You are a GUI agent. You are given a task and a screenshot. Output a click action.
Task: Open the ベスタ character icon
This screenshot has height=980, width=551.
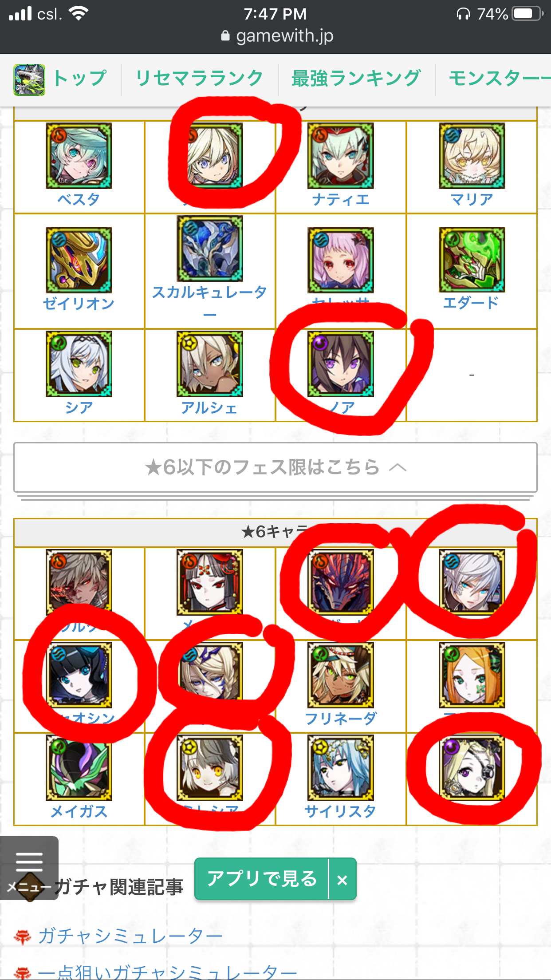pyautogui.click(x=79, y=156)
